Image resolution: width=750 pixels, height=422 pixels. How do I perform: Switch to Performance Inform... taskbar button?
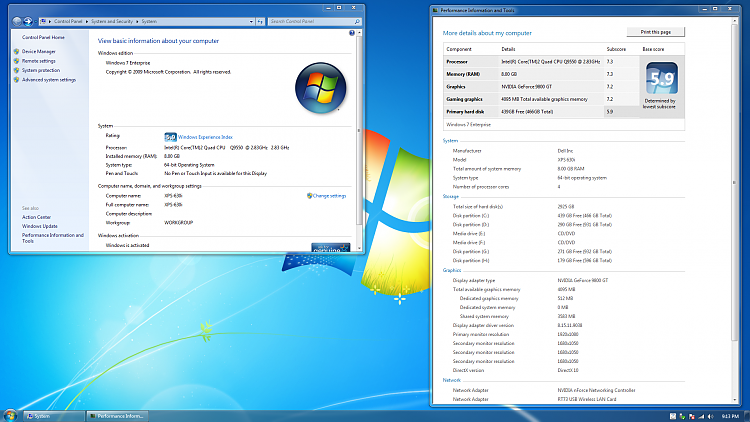[x=117, y=416]
